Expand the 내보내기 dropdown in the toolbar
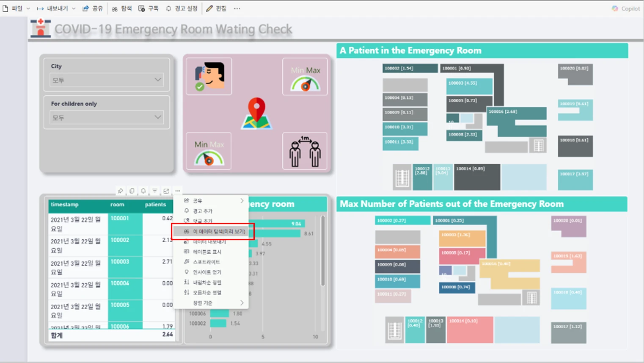 tap(56, 8)
